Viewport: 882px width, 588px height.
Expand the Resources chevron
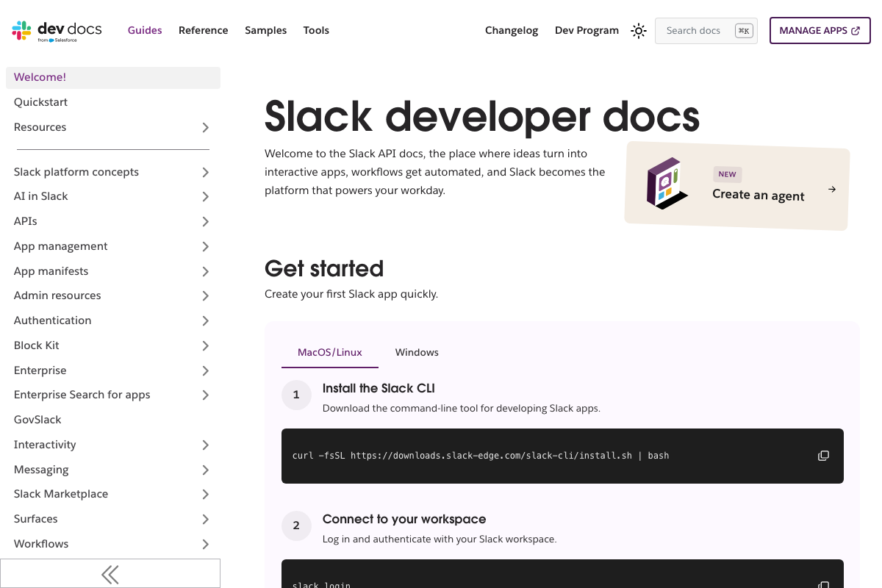[206, 127]
